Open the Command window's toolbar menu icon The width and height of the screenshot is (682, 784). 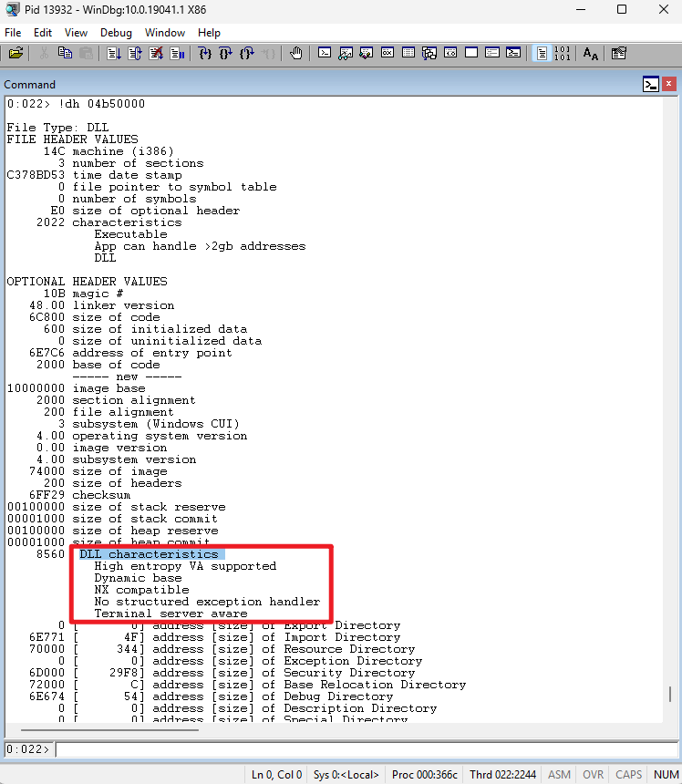(650, 85)
